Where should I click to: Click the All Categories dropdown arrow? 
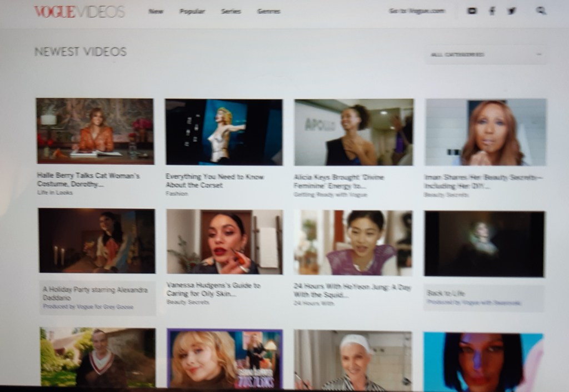coord(538,54)
